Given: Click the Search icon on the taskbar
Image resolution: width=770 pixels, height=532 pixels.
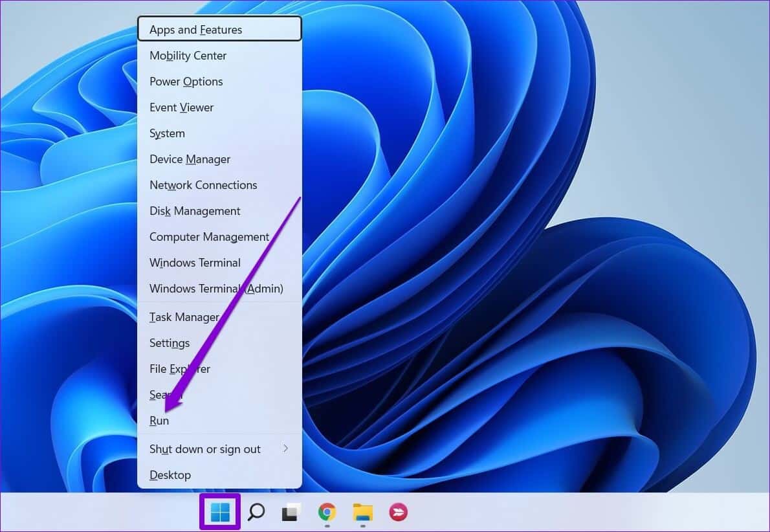Looking at the screenshot, I should point(256,512).
